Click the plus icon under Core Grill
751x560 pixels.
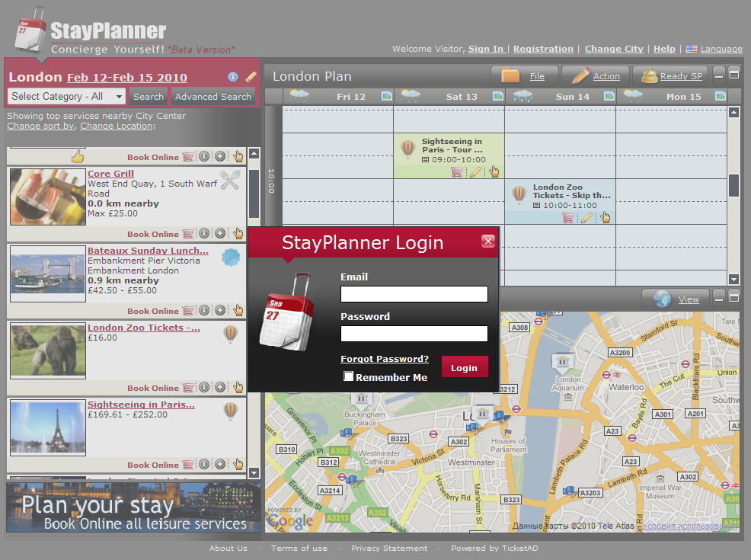coord(220,233)
